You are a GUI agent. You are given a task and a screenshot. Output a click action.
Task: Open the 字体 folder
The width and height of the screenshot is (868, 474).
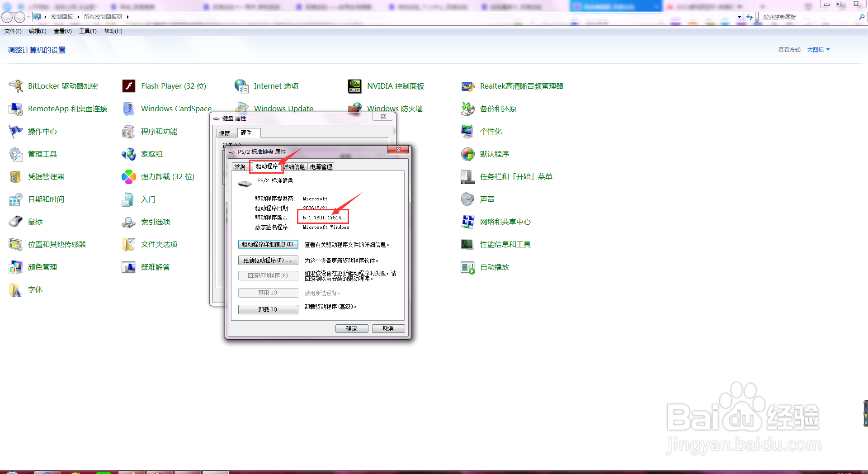(35, 289)
